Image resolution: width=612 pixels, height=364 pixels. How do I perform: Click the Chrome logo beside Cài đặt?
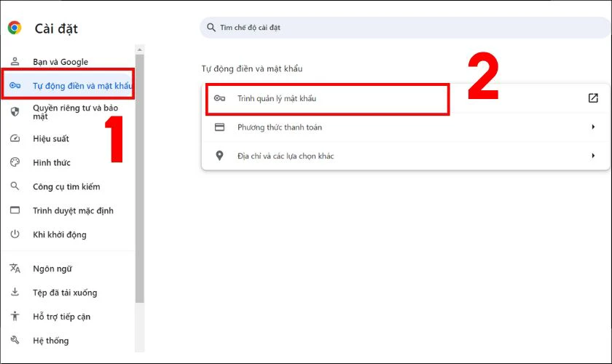tap(15, 28)
